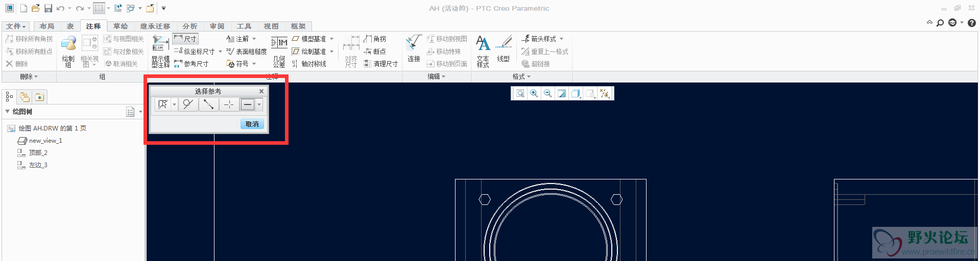
Task: Toggle the selection box filter in quick access toolbar
Action: coord(99,8)
